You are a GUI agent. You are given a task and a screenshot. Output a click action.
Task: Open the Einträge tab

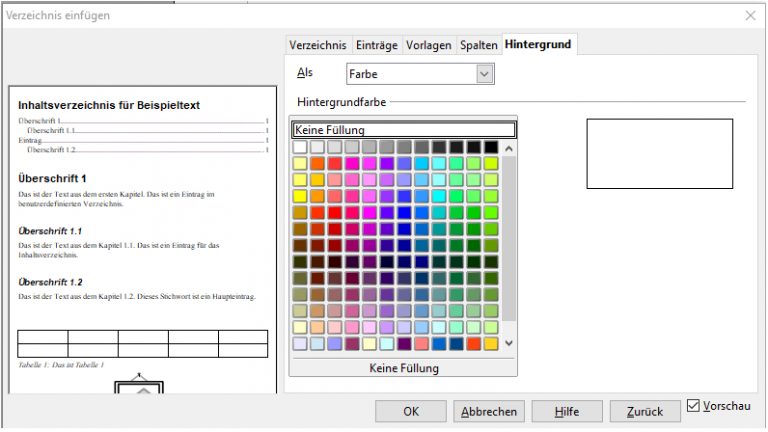[377, 45]
